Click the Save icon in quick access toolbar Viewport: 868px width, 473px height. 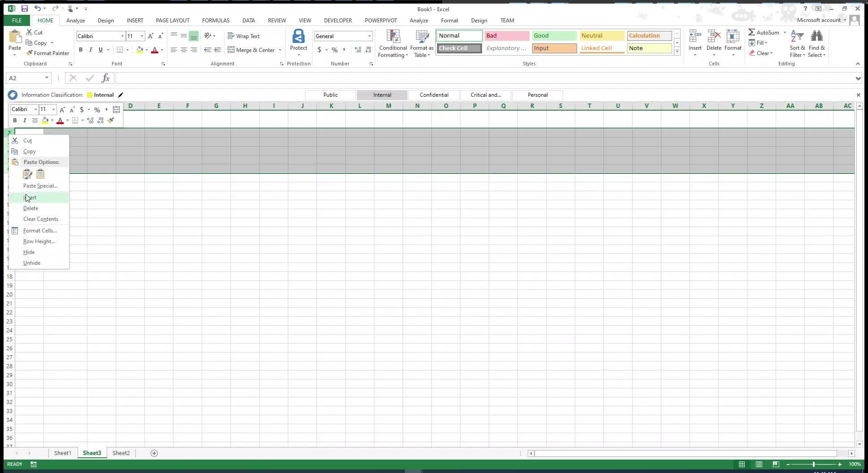point(24,9)
